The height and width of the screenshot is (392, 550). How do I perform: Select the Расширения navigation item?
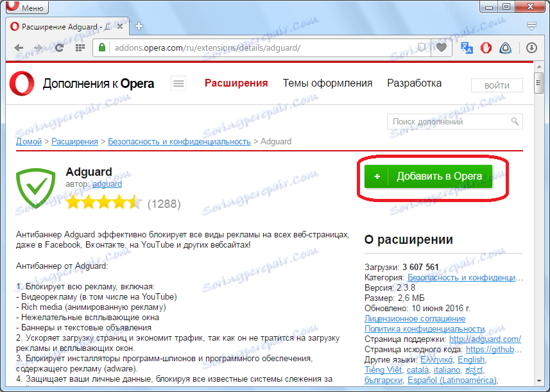[236, 83]
